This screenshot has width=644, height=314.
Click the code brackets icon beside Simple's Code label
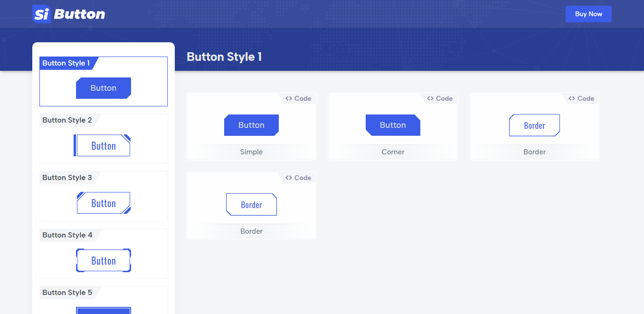pyautogui.click(x=288, y=98)
